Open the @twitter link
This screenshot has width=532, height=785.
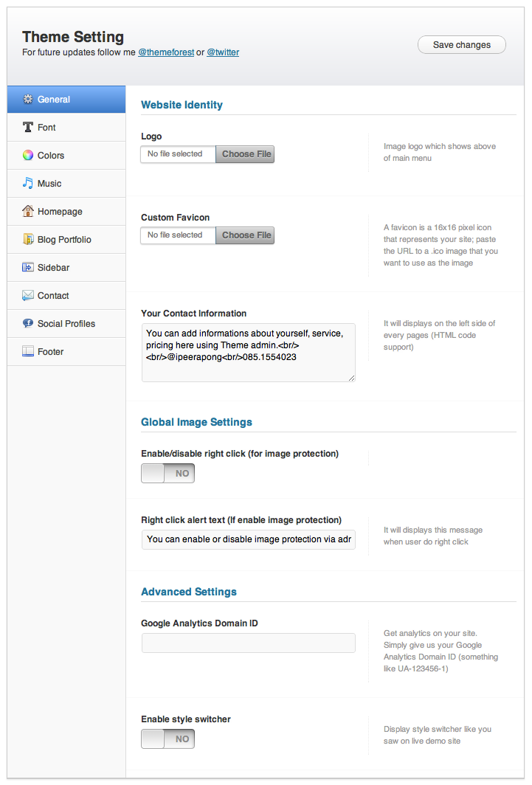coord(223,52)
